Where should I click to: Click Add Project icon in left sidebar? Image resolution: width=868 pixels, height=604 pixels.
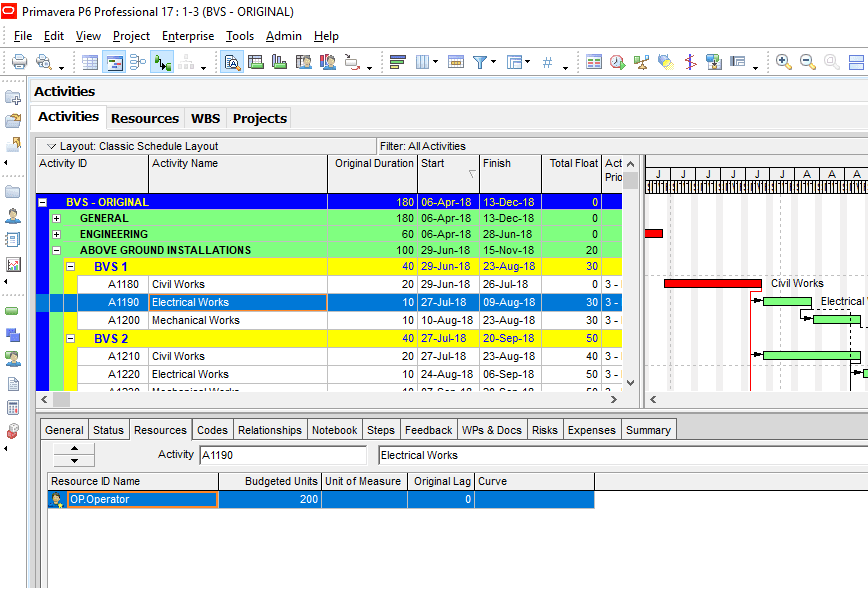coord(13,98)
